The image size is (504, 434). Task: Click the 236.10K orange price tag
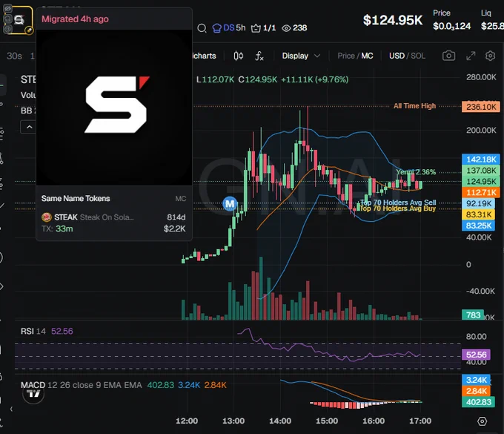481,107
